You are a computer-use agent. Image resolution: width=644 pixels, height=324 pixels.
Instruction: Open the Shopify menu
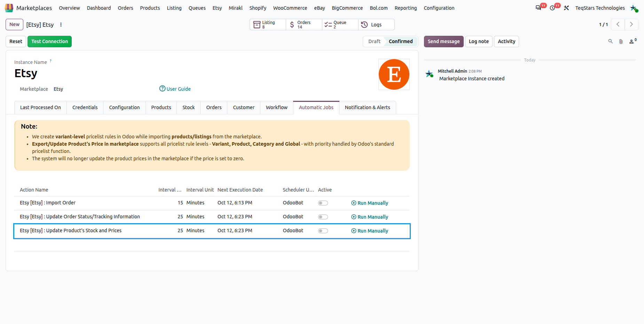pos(258,8)
